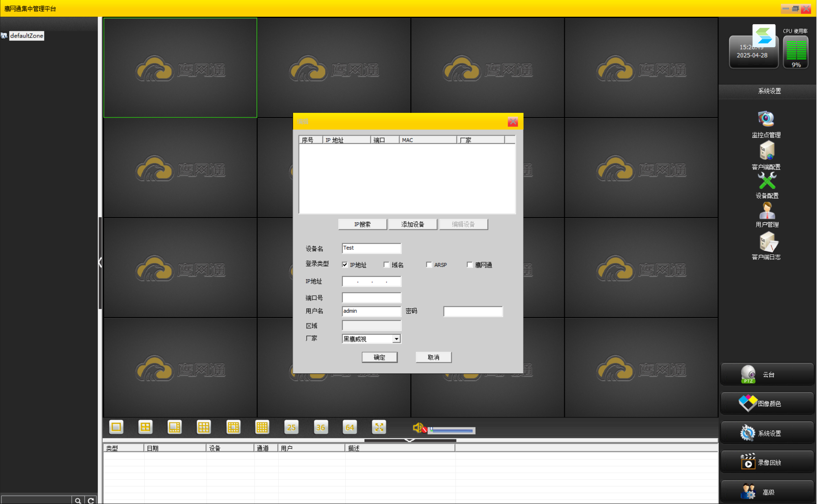Open the 图像颜色 panel

tap(767, 403)
